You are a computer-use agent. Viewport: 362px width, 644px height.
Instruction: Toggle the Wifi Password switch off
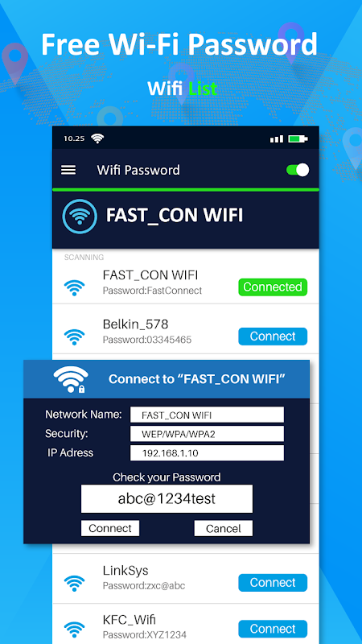[298, 170]
